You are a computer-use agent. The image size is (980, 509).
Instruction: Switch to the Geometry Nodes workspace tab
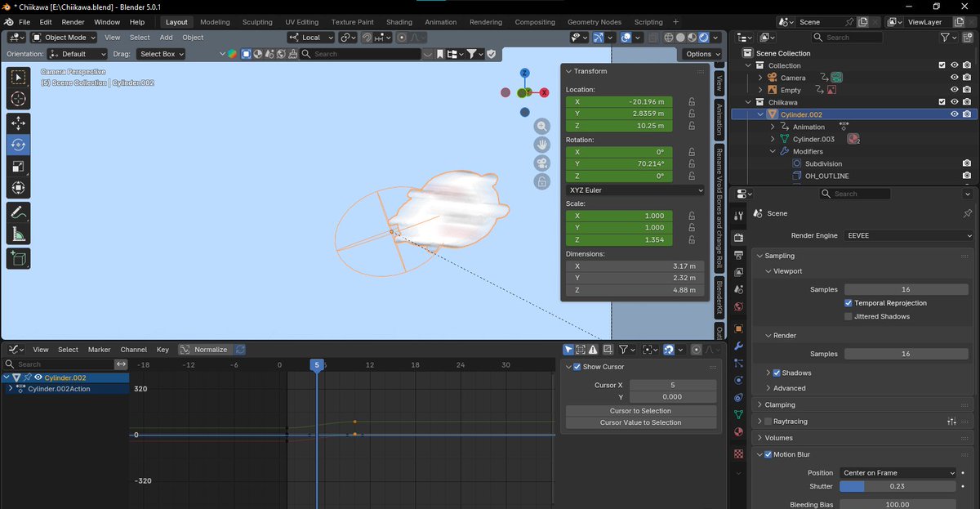594,22
